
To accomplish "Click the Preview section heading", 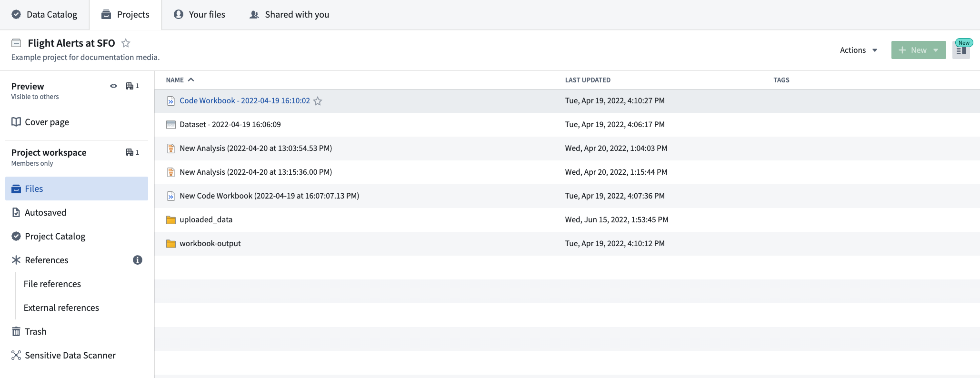I will [x=28, y=86].
